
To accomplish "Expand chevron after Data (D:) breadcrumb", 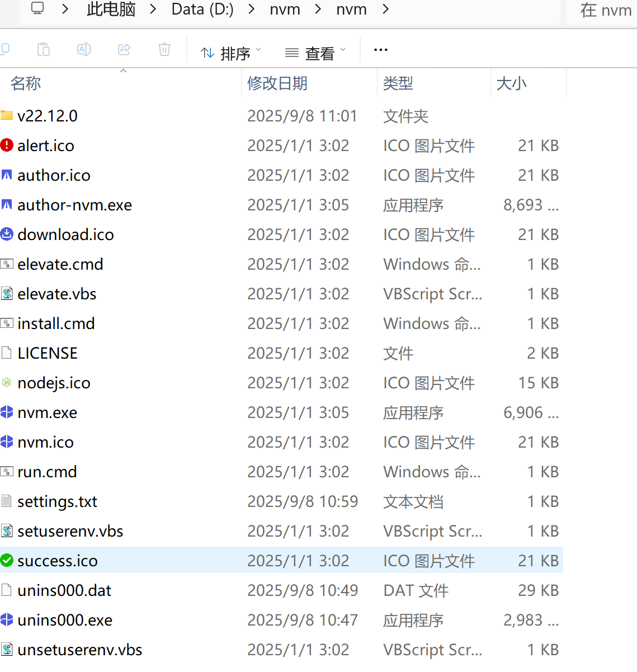I will tap(252, 9).
